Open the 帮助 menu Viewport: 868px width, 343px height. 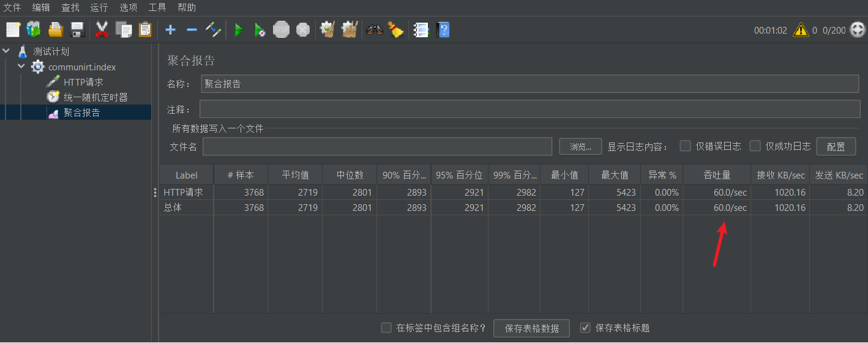coord(187,7)
